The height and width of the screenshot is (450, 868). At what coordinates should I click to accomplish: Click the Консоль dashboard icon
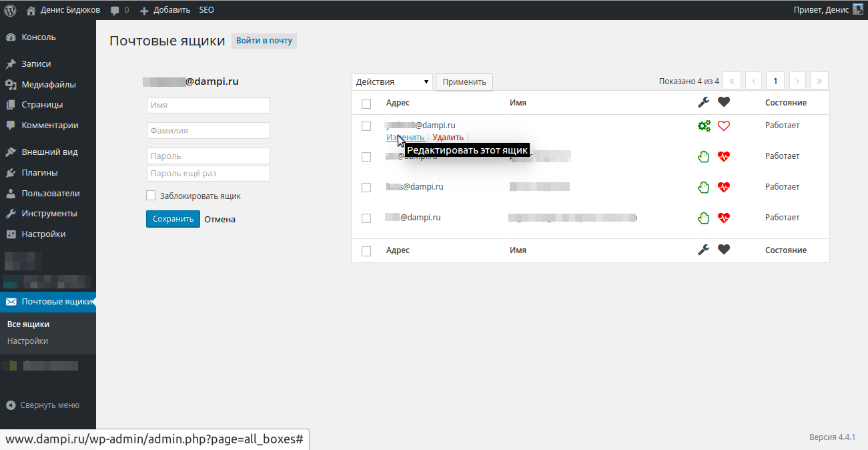11,37
